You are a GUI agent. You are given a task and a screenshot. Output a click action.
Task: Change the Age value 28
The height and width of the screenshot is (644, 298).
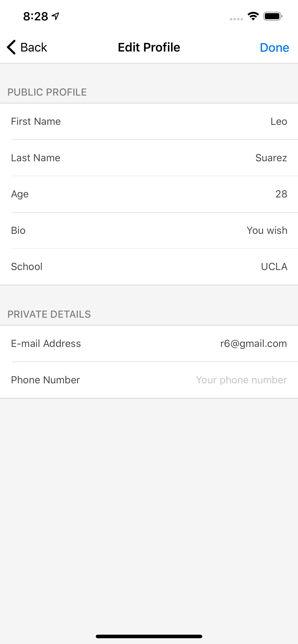pos(281,194)
